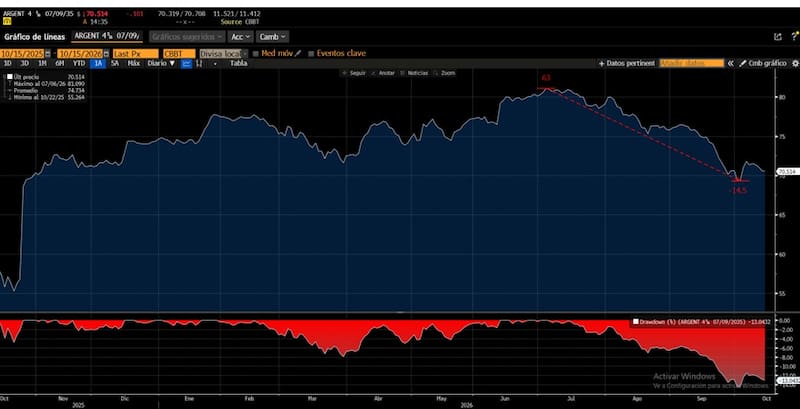The width and height of the screenshot is (800, 409).
Task: Click the Feb label on the time axis
Action: [x=249, y=398]
